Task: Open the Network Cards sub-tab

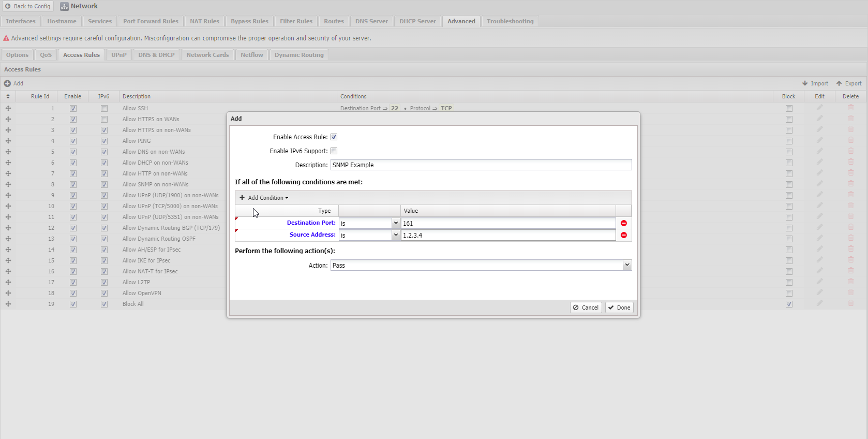Action: 207,55
